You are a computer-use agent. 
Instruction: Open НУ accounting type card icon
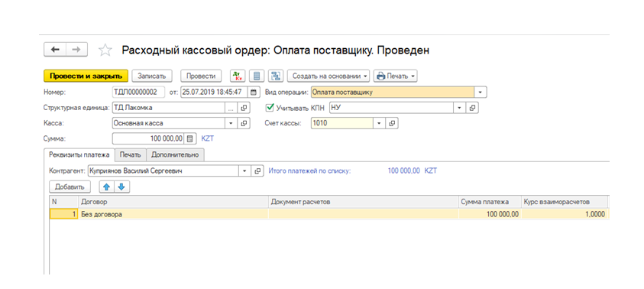coord(473,108)
